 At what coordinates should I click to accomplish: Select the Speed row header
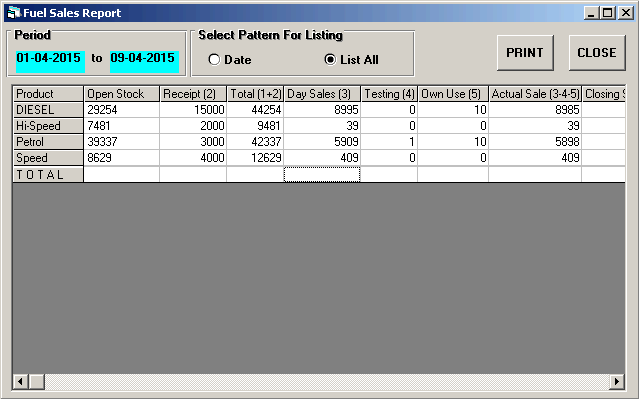48,158
